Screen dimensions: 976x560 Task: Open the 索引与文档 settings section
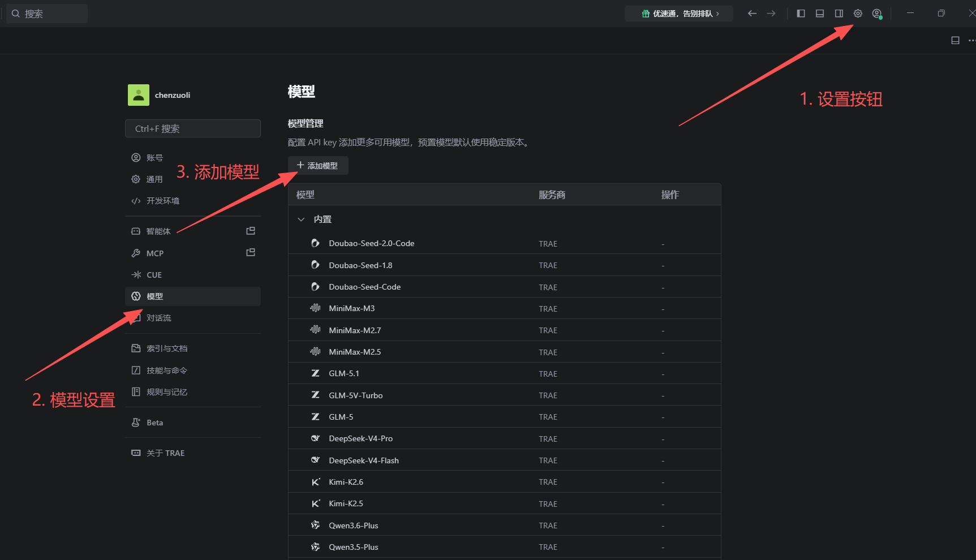193,348
